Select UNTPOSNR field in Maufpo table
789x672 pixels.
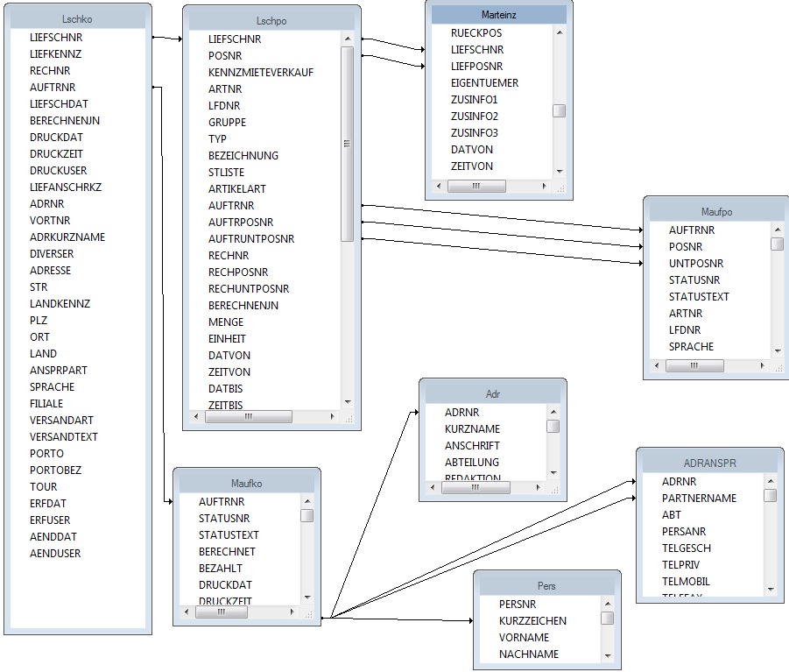coord(696,263)
